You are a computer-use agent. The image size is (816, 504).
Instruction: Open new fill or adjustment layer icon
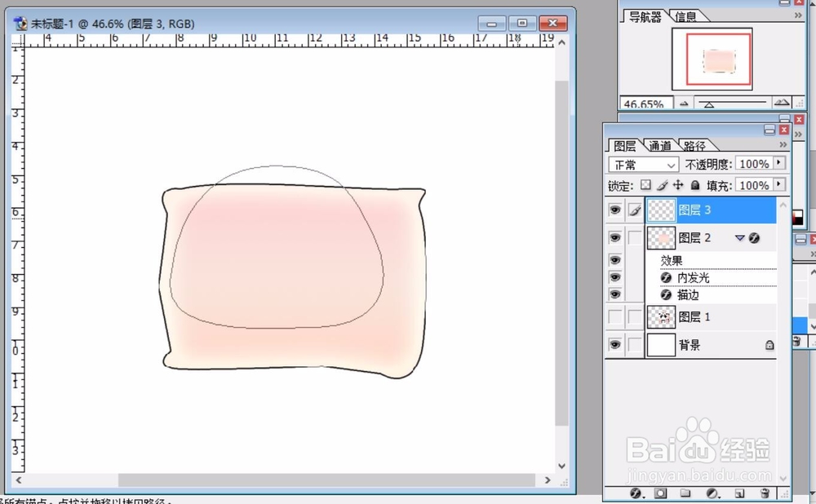click(x=712, y=493)
